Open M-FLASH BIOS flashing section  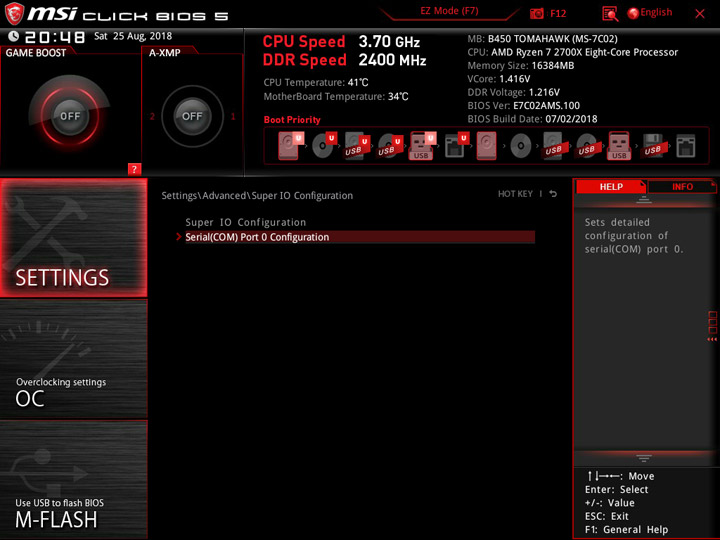(73, 479)
